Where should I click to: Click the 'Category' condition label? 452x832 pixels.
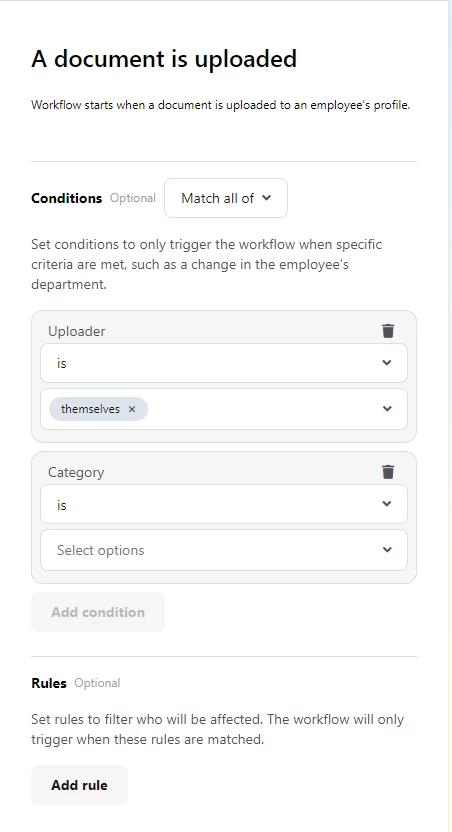point(76,472)
